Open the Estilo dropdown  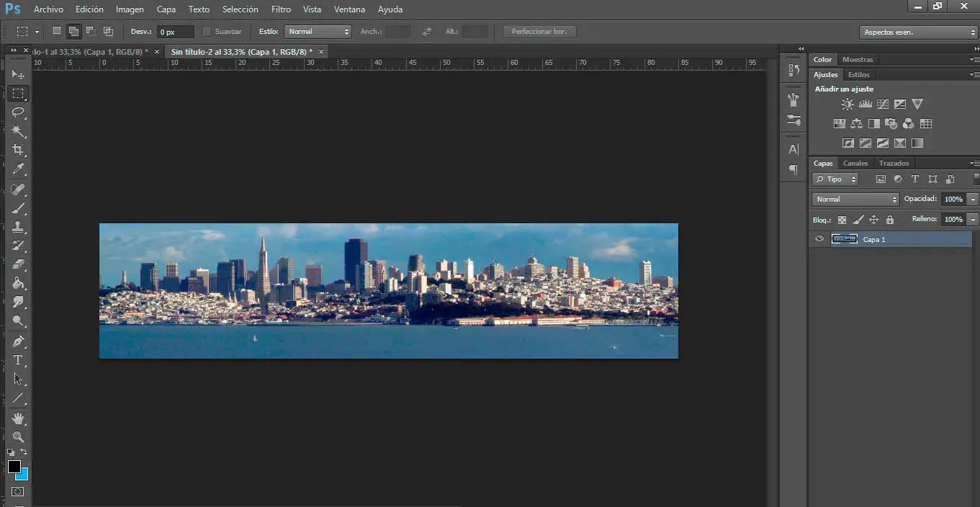(318, 32)
